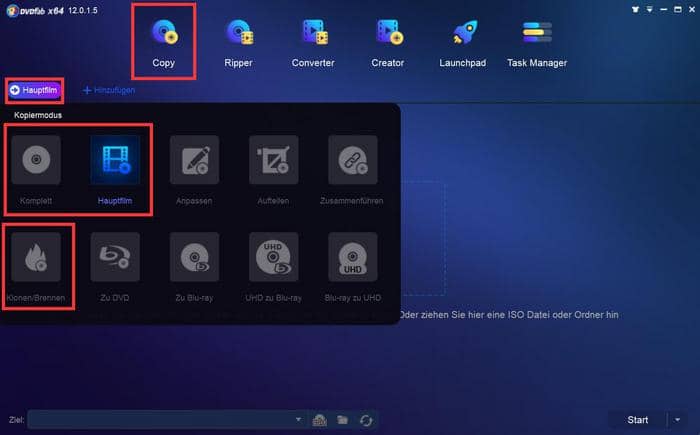Open the dropdown arrow beside Start

coord(677,420)
